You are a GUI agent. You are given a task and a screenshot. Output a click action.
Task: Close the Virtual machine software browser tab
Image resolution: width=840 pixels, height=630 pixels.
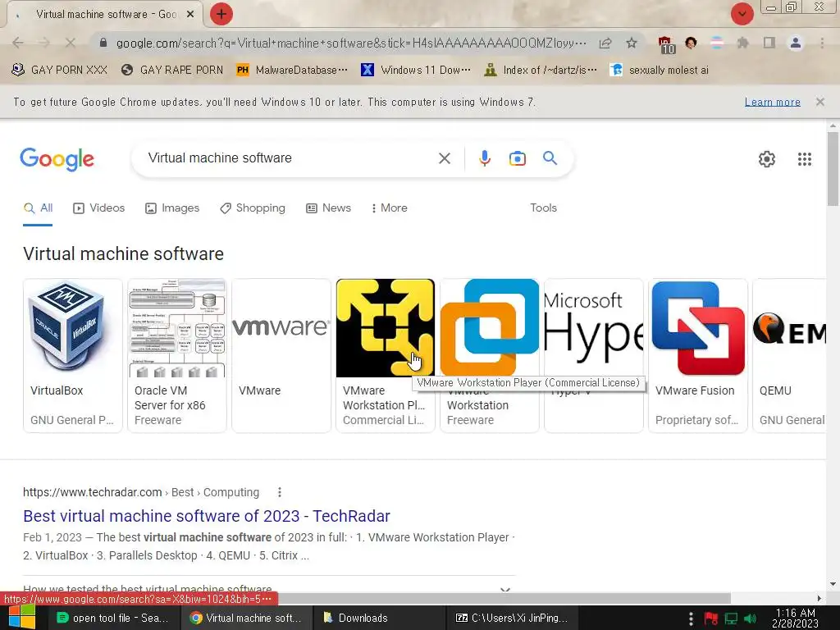190,15
